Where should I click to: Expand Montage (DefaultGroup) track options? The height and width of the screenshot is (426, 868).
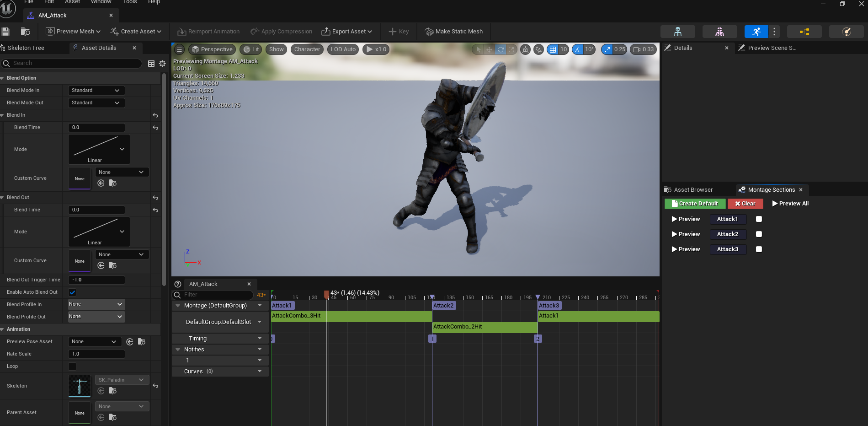[260, 306]
